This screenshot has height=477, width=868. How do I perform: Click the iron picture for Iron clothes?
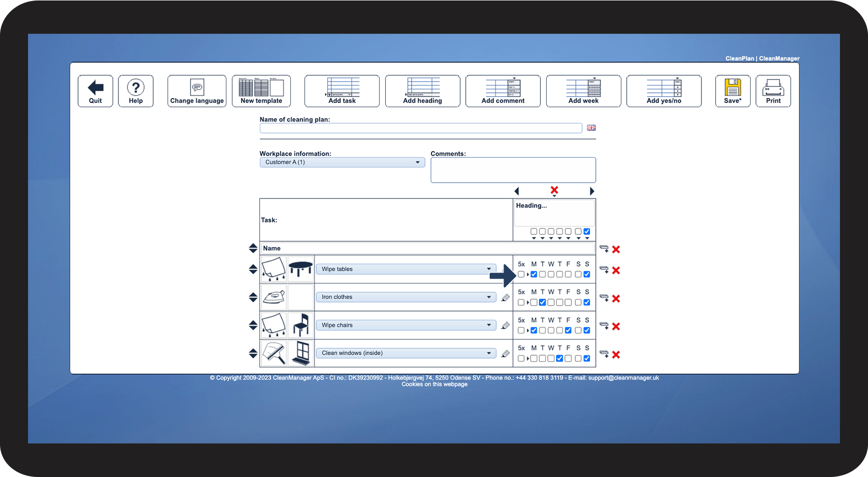click(274, 297)
